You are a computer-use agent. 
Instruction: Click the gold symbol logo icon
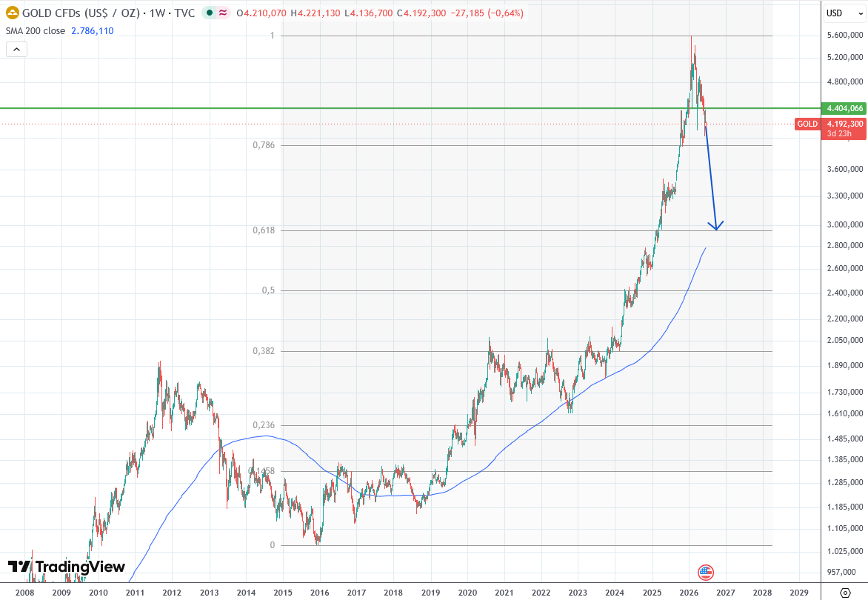click(x=12, y=13)
